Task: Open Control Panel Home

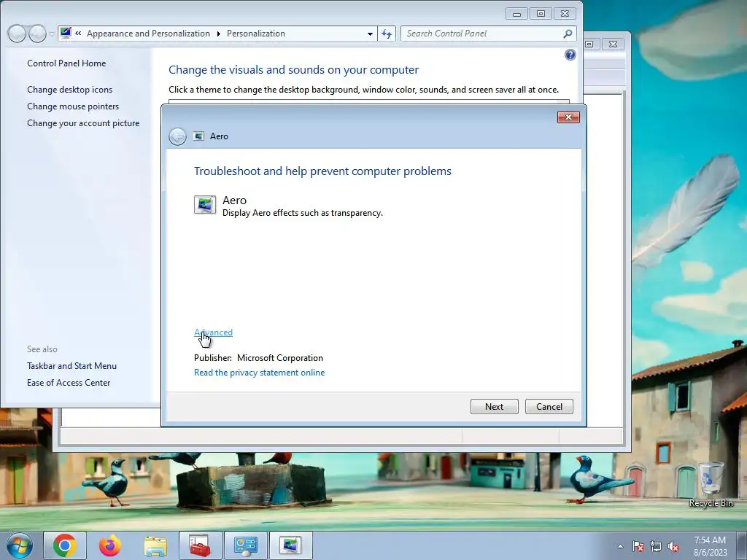Action: pos(66,63)
